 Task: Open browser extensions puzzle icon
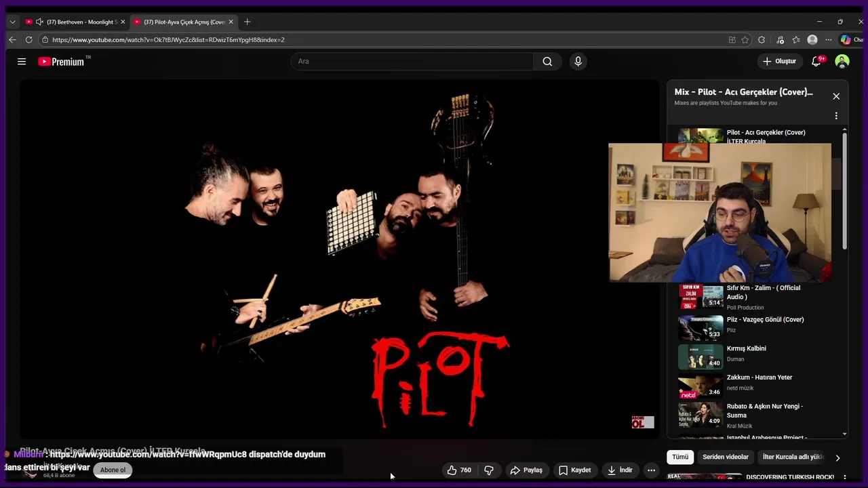762,40
